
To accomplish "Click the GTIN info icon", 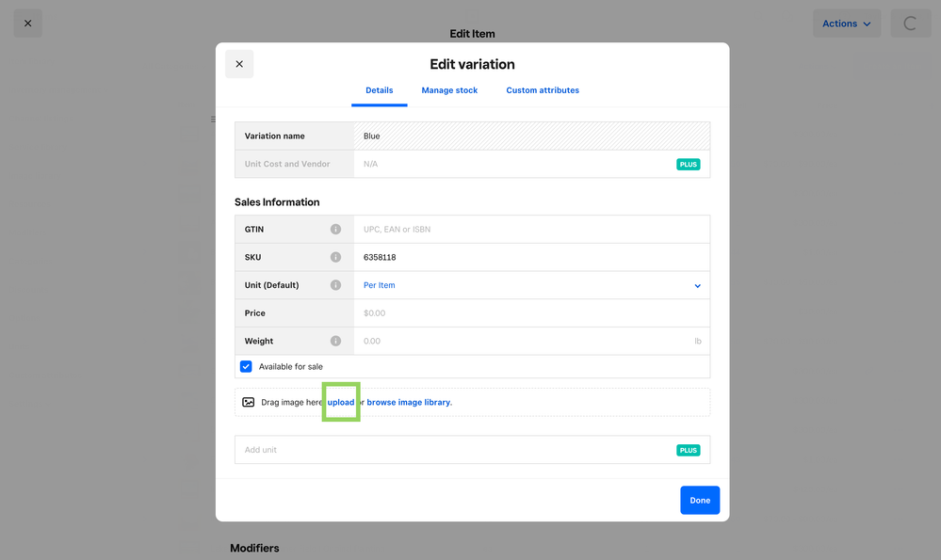I will click(335, 230).
